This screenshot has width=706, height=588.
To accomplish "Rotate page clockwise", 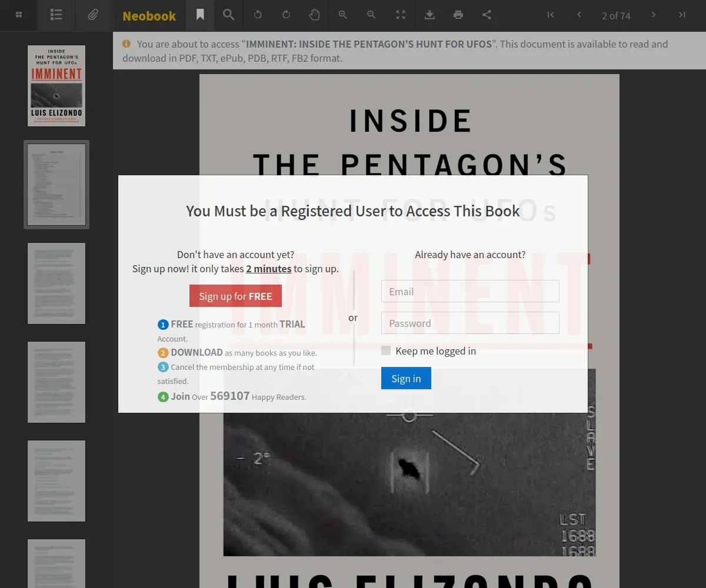I will coord(286,15).
